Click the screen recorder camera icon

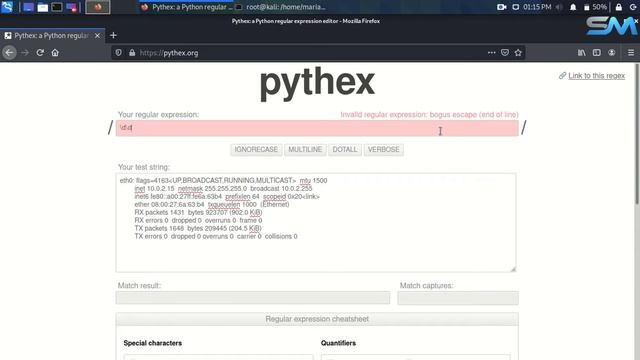[502, 7]
